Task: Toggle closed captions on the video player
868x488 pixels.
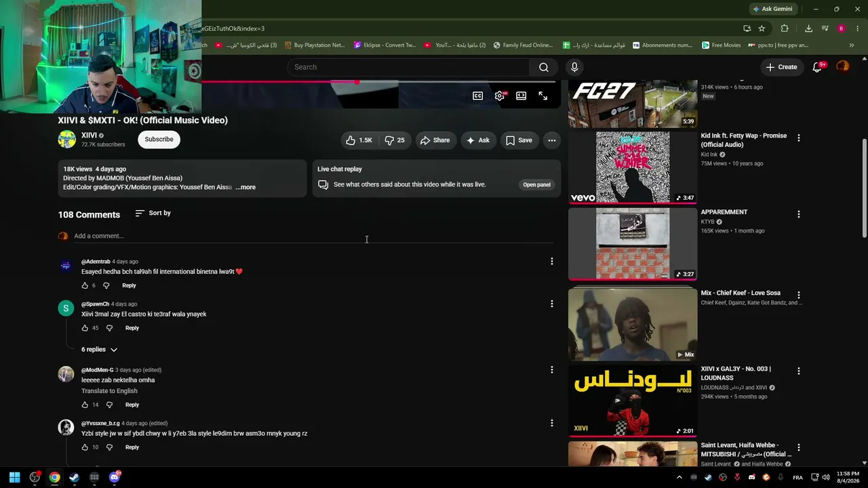Action: (x=478, y=96)
